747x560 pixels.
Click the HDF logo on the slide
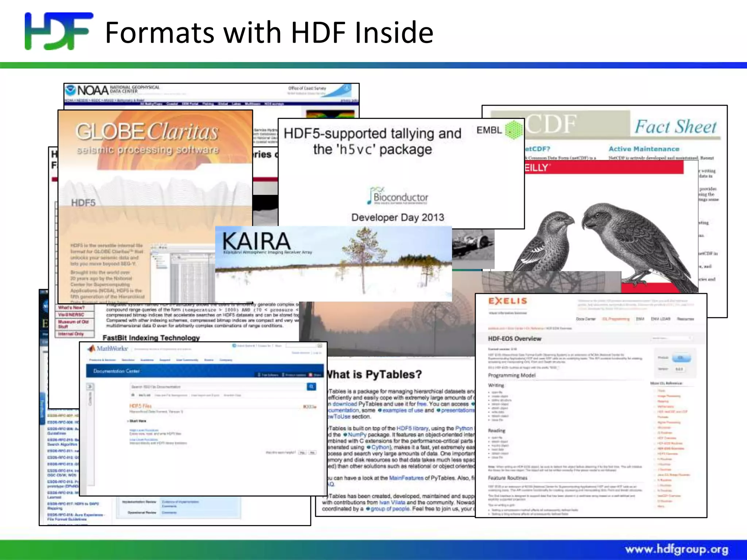(59, 31)
